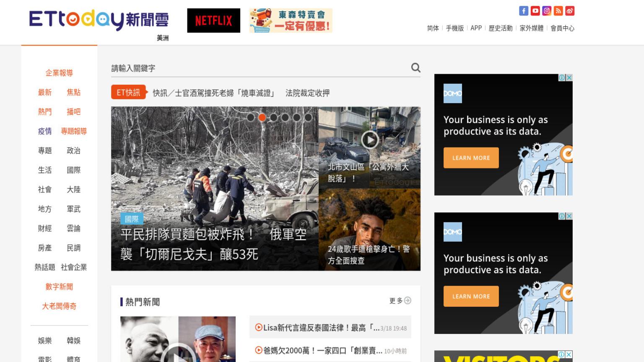Screen dimensions: 644x362
Task: Select fourth carousel dot
Action: pos(285,117)
